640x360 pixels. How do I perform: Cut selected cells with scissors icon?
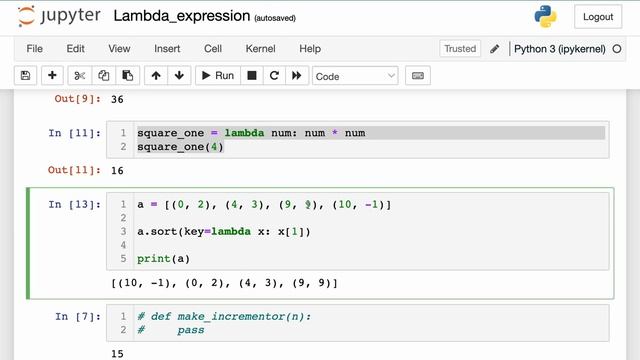click(80, 76)
